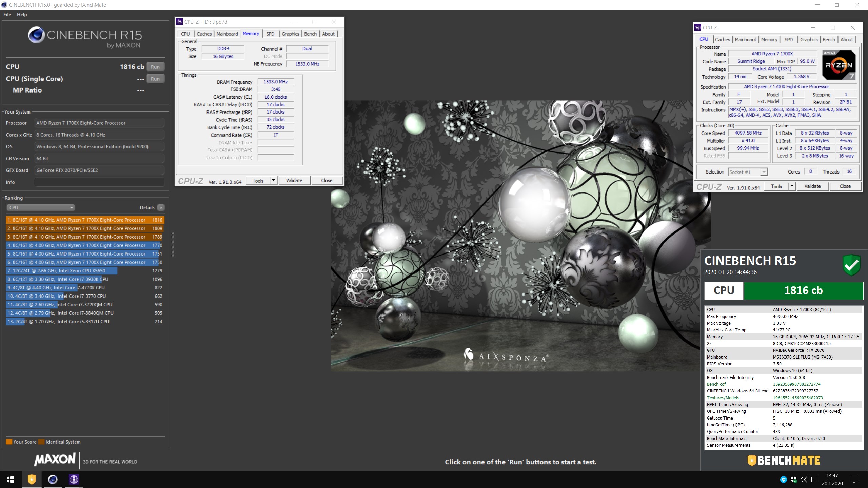Click BenchMate green verified shield badge

(852, 265)
